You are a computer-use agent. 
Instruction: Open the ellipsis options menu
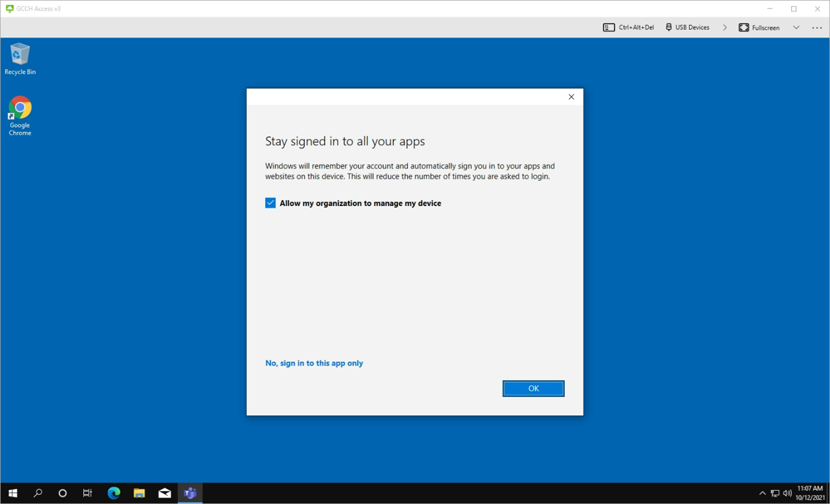[x=817, y=27]
